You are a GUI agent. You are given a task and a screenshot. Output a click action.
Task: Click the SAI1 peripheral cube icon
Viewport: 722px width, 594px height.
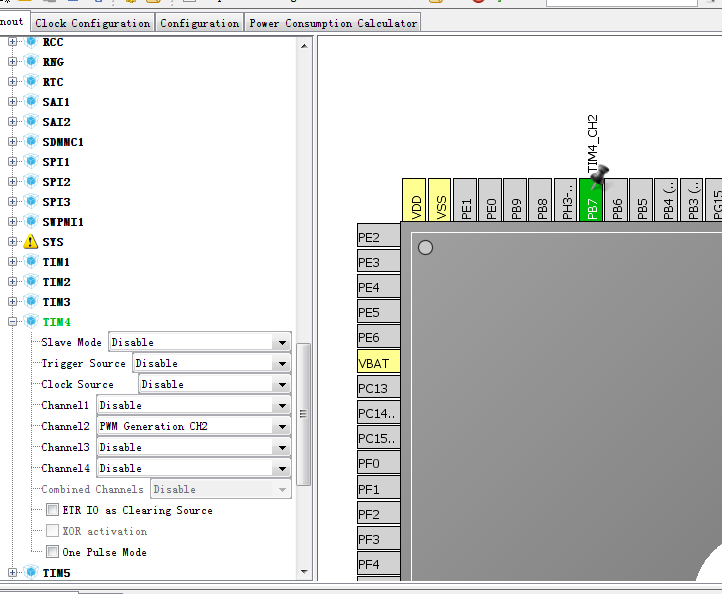(x=31, y=101)
